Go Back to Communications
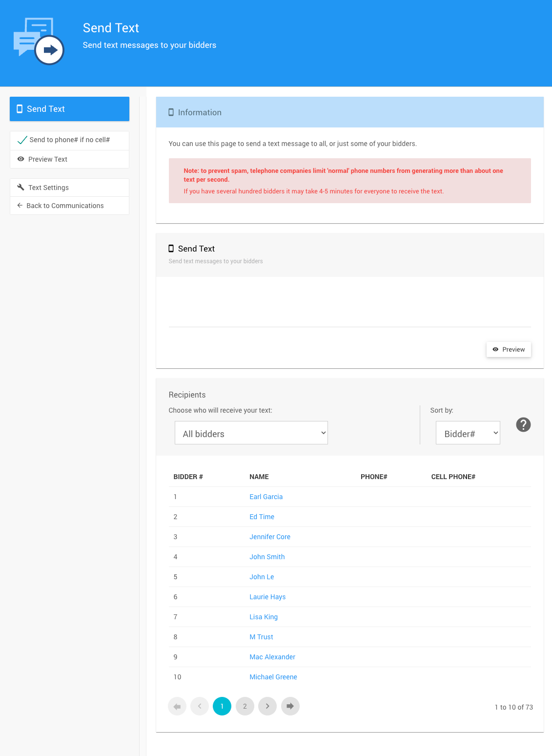Image resolution: width=552 pixels, height=756 pixels. pos(65,206)
